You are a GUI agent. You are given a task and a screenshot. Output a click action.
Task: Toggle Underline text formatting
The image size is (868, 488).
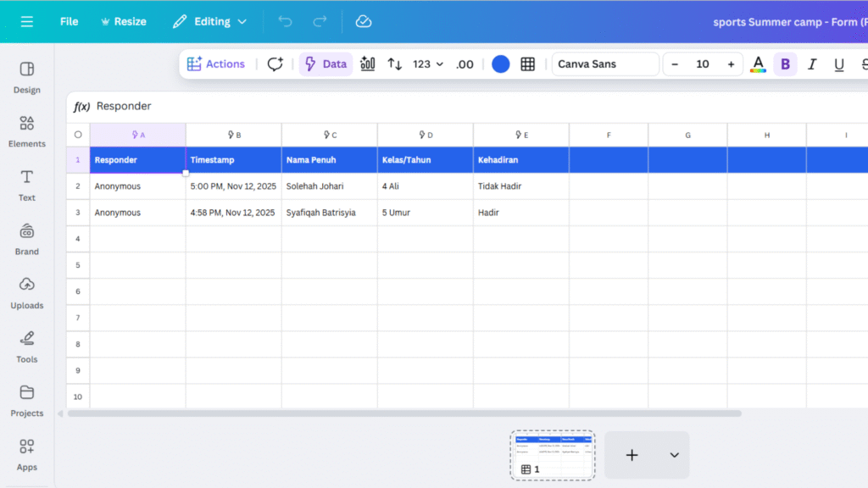point(839,64)
